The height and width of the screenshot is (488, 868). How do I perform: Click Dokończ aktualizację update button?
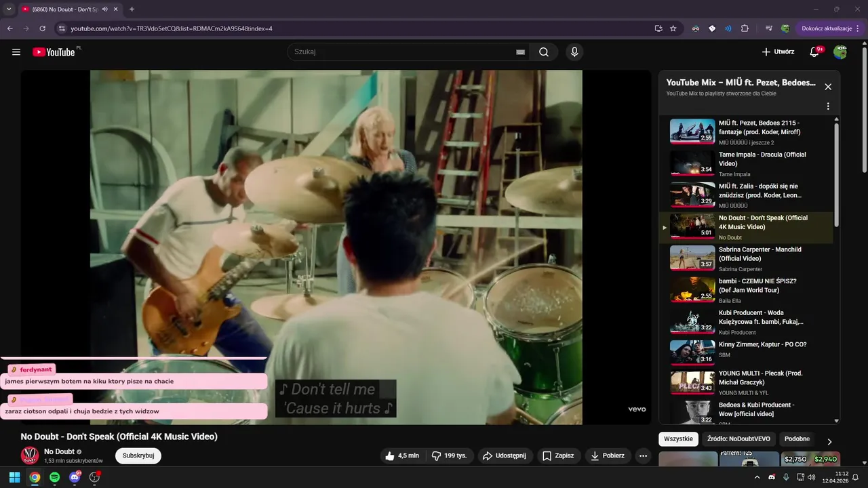coord(827,28)
